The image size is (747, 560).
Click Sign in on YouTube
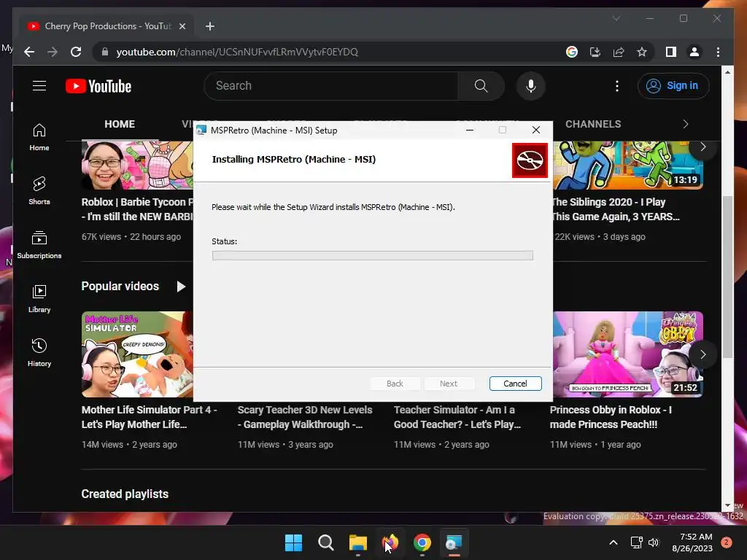(673, 86)
